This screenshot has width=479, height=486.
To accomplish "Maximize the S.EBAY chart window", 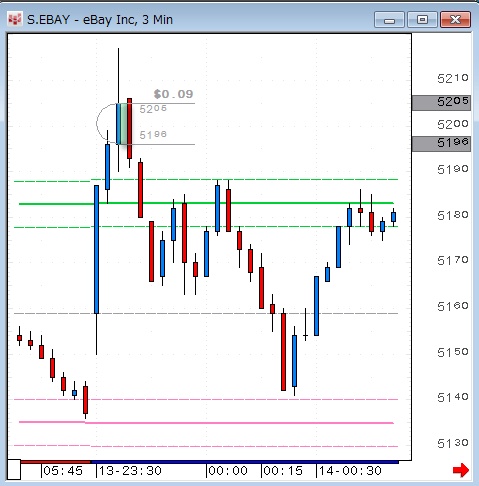I will (x=422, y=20).
